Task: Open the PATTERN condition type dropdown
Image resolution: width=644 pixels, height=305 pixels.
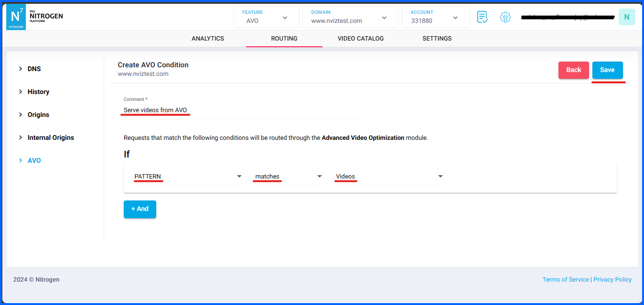Action: [x=238, y=176]
